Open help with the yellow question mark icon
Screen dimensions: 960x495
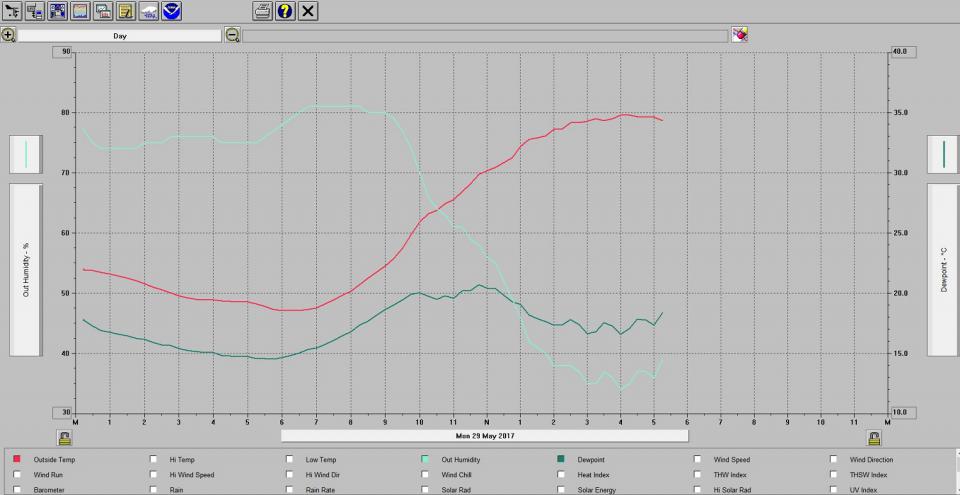(285, 11)
